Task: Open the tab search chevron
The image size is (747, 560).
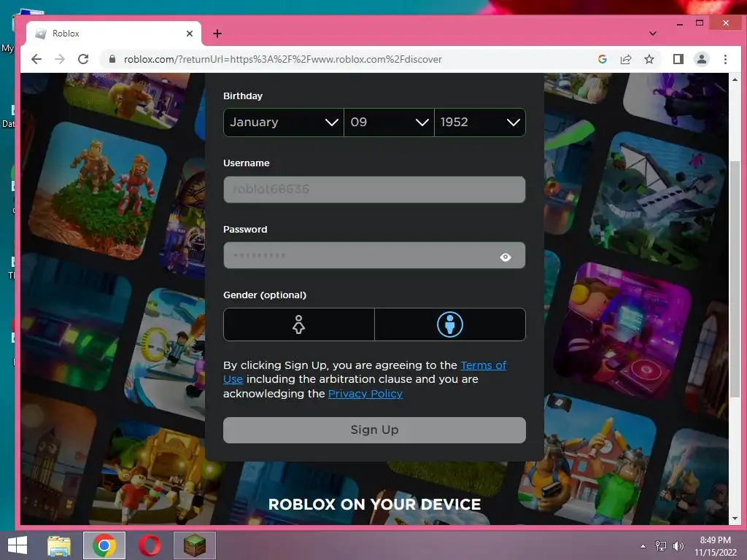Action: pos(653,34)
